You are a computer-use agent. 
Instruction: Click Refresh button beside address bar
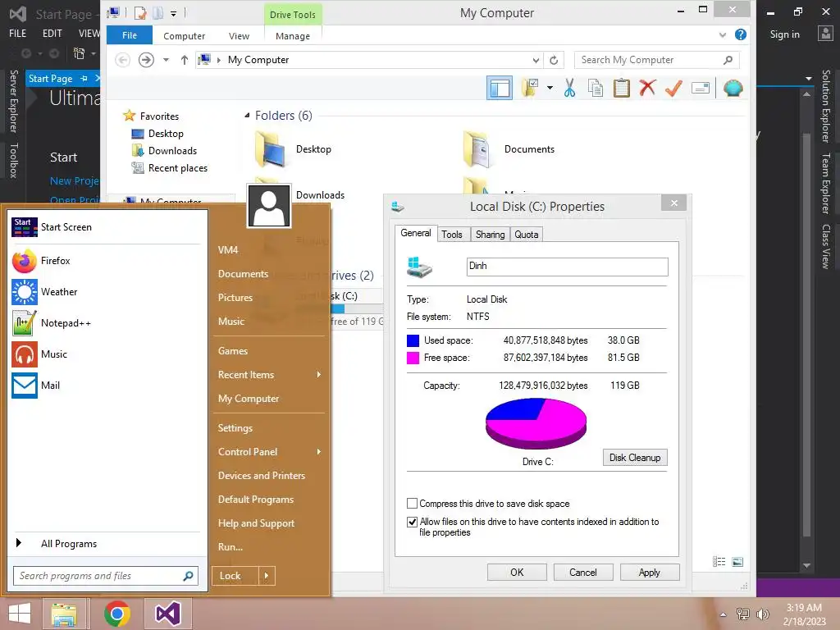click(x=554, y=60)
